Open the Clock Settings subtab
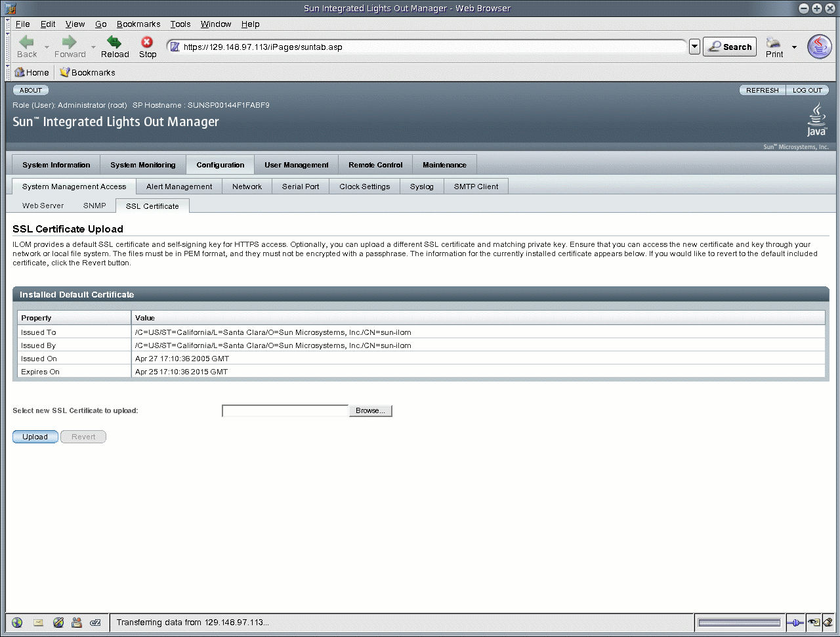The width and height of the screenshot is (840, 637). pos(365,187)
